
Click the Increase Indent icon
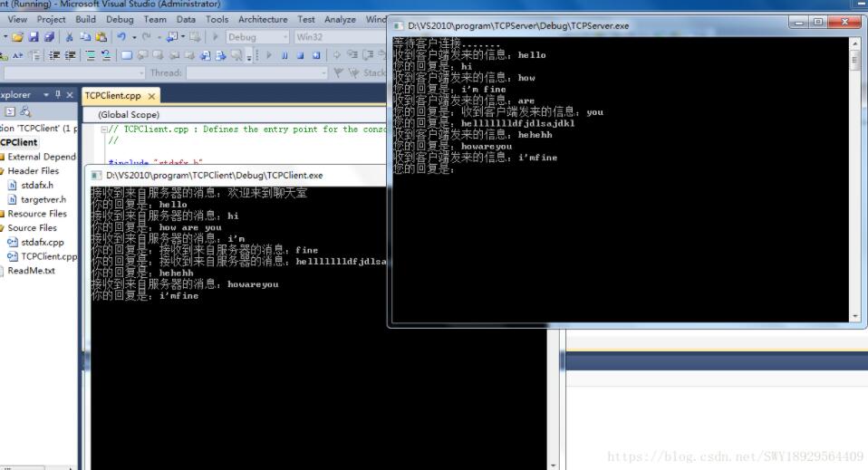tap(71, 55)
